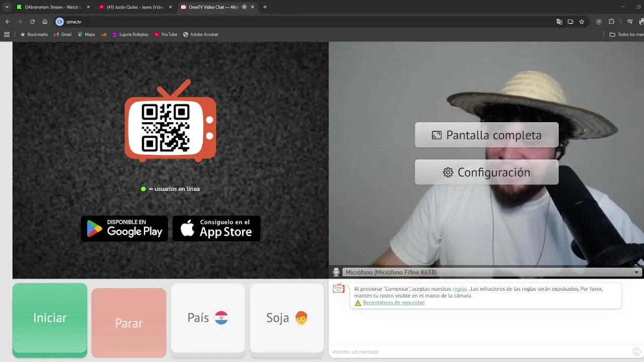644x362 pixels.
Task: Open the reglas link
Action: tap(460, 289)
